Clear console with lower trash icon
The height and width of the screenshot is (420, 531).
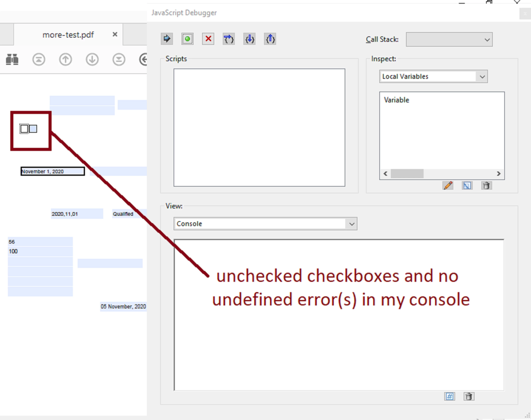coord(469,396)
